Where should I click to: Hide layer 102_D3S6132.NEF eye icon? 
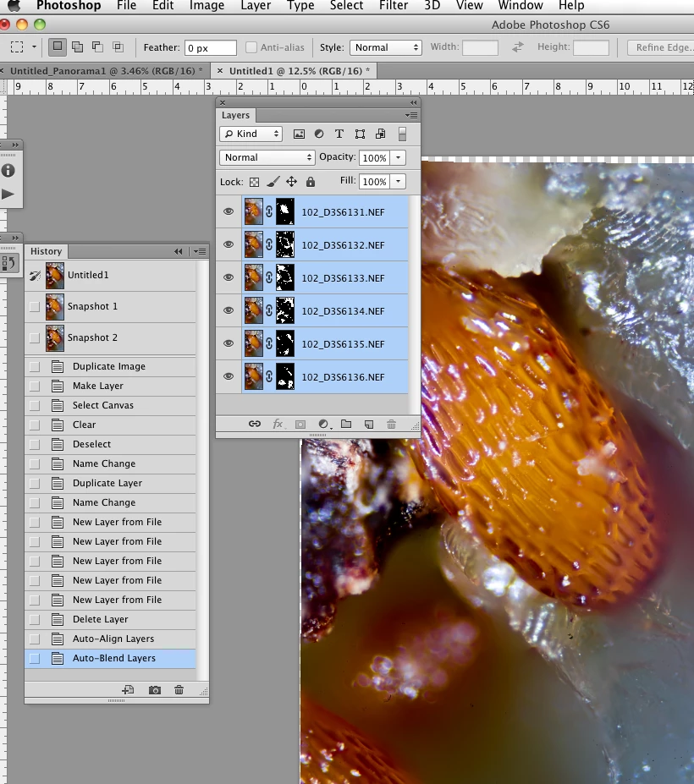(x=229, y=244)
